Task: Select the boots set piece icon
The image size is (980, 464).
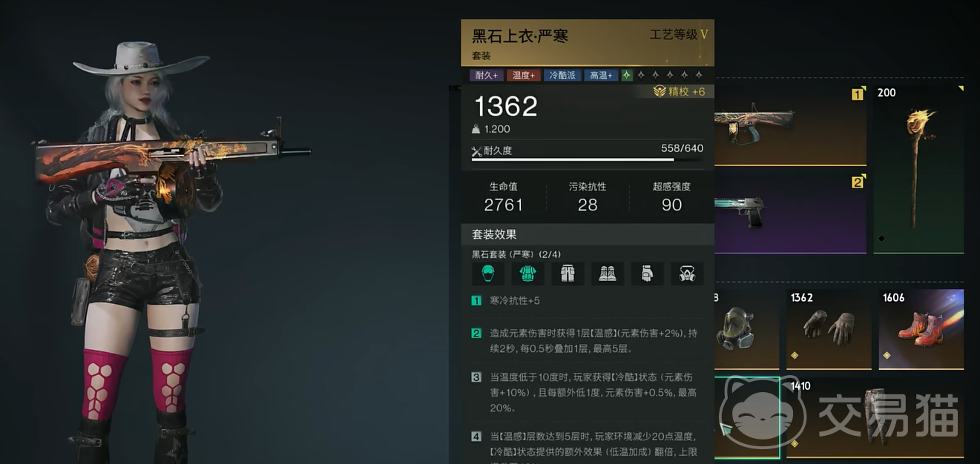Action: click(x=608, y=274)
